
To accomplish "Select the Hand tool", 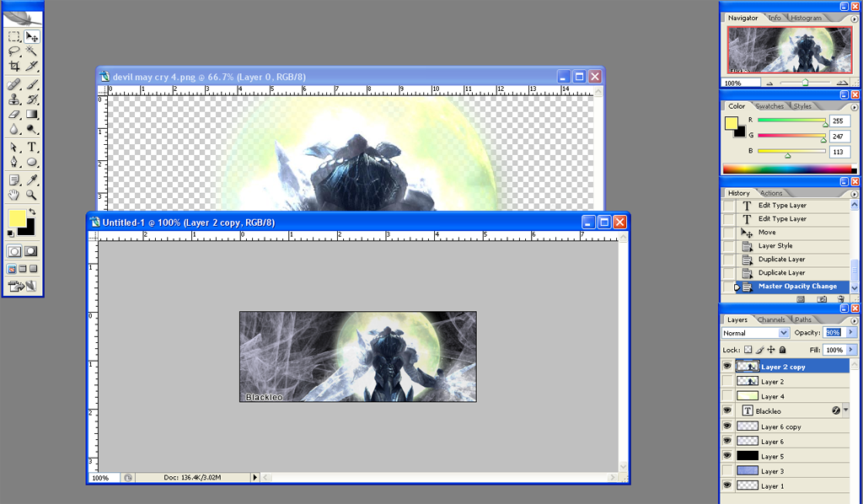I will pyautogui.click(x=14, y=195).
